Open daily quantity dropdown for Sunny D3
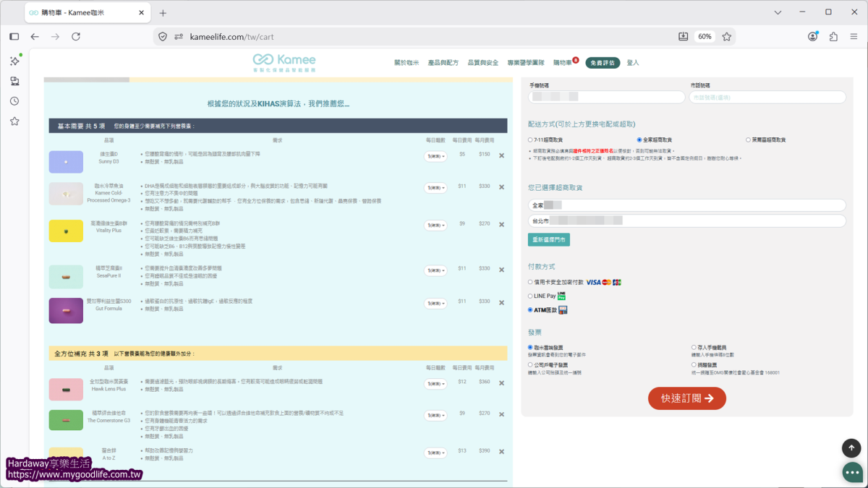 (x=435, y=155)
